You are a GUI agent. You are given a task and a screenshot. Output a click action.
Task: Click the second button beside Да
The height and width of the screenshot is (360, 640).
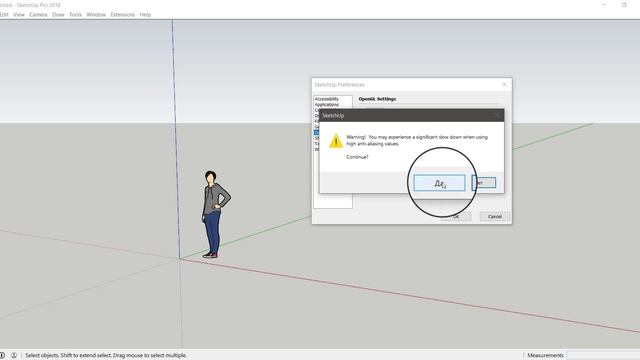[484, 183]
